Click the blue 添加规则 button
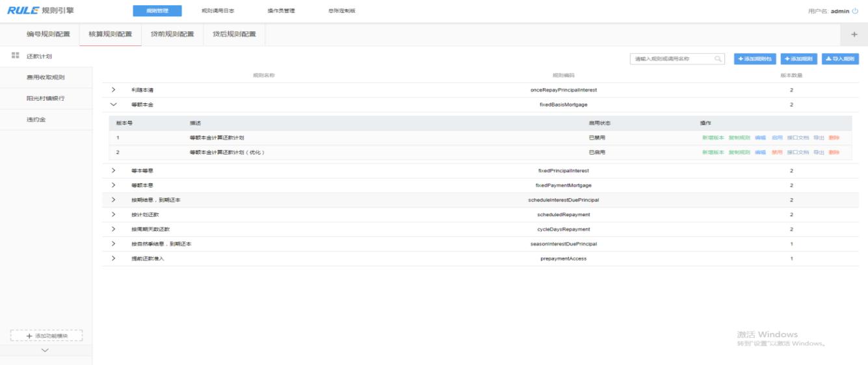 [x=799, y=58]
